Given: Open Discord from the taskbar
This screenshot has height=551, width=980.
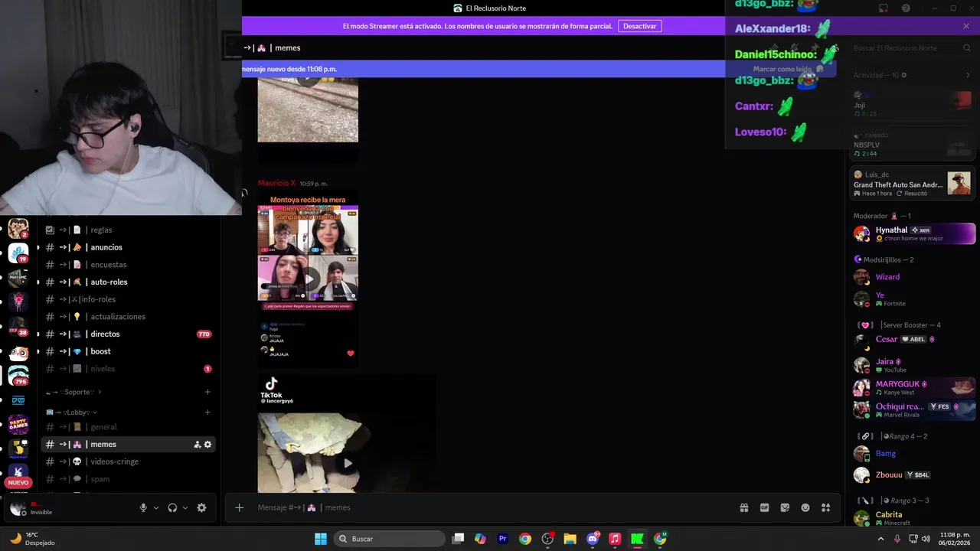Looking at the screenshot, I should point(593,539).
